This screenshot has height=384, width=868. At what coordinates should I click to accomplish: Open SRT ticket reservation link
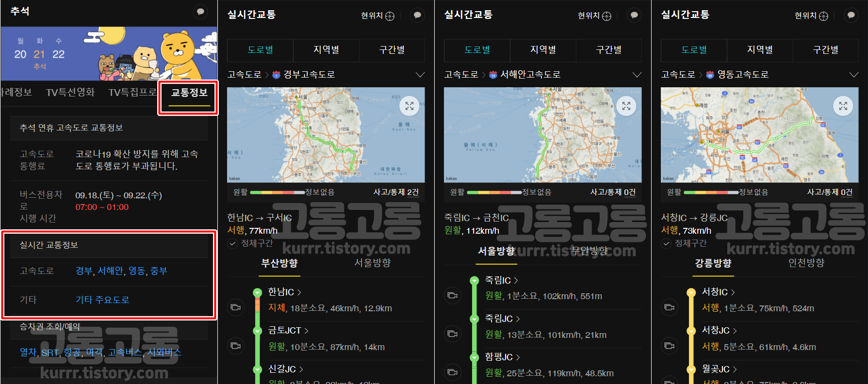tap(49, 352)
